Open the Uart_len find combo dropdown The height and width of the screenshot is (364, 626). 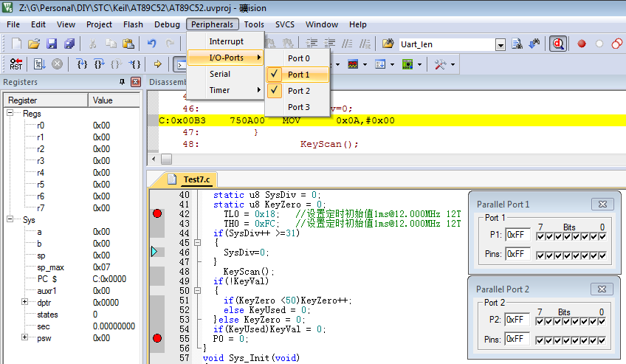click(x=501, y=44)
